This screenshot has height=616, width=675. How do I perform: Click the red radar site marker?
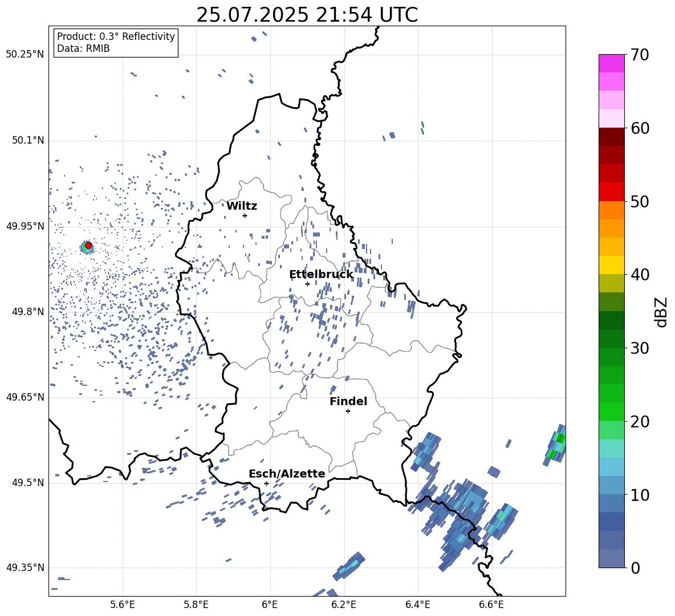click(x=88, y=246)
